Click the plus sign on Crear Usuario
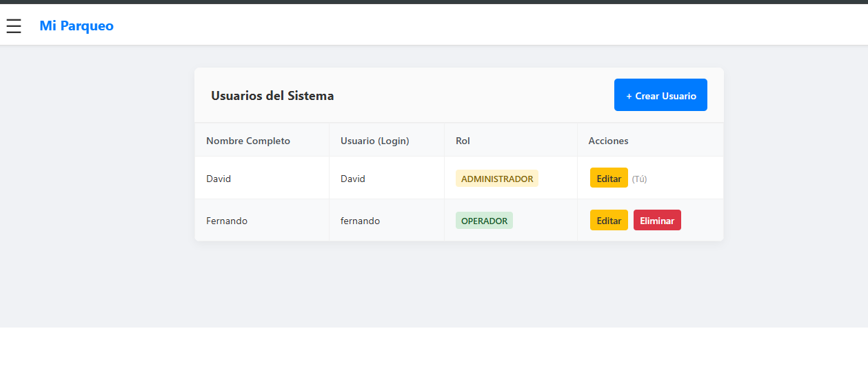The height and width of the screenshot is (391, 868). click(x=629, y=96)
